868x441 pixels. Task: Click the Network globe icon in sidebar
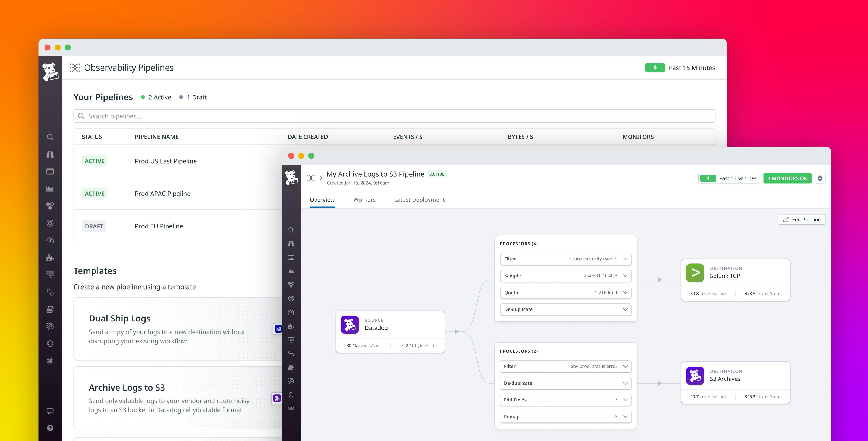pyautogui.click(x=50, y=361)
